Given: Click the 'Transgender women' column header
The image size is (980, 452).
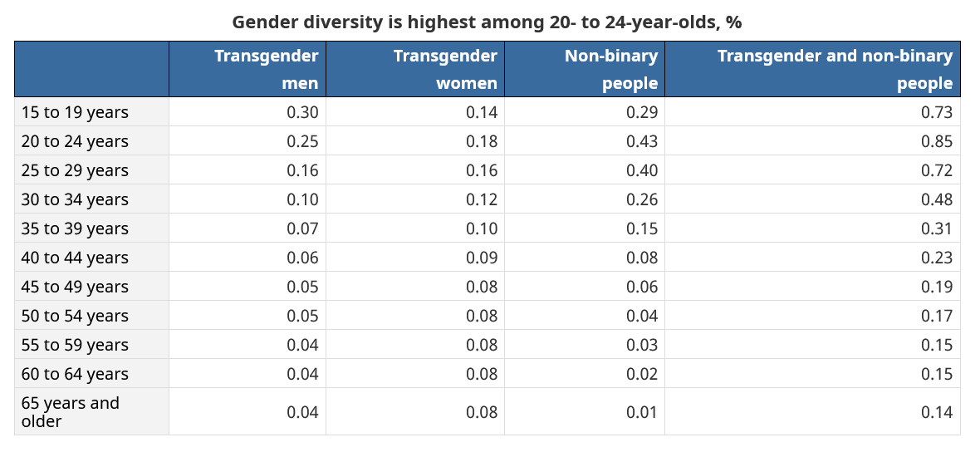Looking at the screenshot, I should (x=445, y=69).
